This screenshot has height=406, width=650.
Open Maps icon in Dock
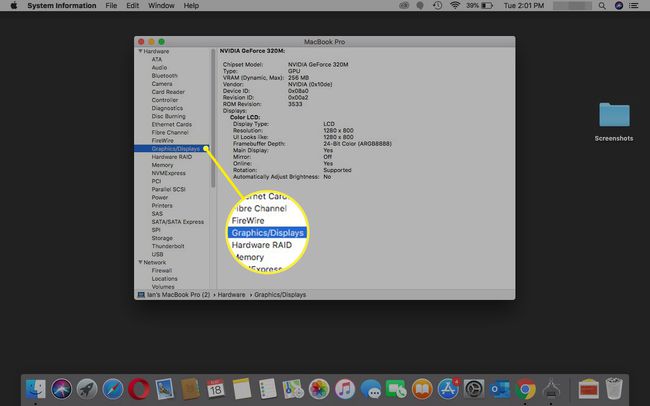coord(293,389)
